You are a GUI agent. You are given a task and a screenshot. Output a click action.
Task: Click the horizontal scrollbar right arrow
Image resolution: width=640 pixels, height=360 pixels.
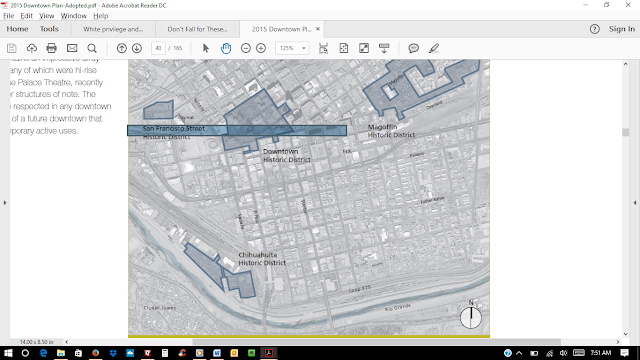pyautogui.click(x=618, y=342)
